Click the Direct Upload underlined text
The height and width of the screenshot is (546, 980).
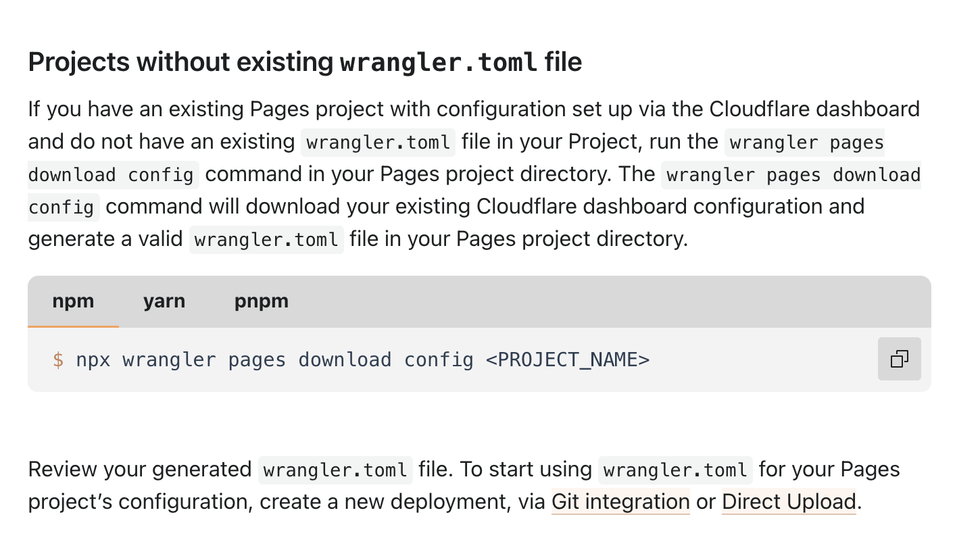pos(788,501)
